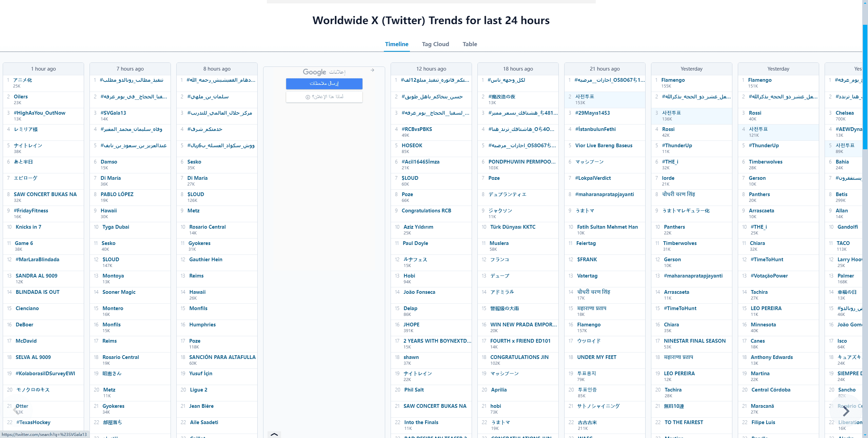
Task: Open the JHOPE trend
Action: [411, 325]
